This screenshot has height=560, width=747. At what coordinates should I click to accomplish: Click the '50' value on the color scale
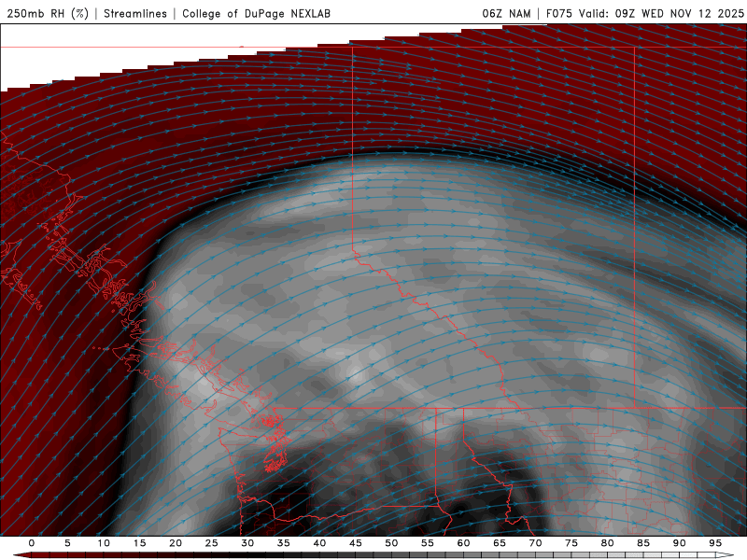tap(391, 543)
